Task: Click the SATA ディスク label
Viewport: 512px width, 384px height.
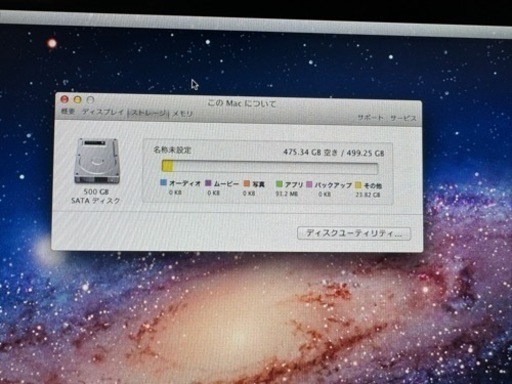Action: coord(95,201)
